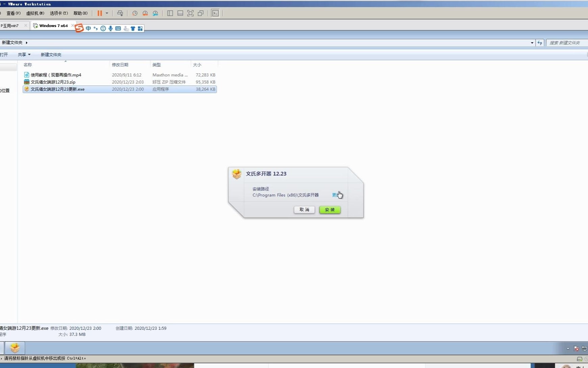Open the 虚拟机(M) menu

(35, 13)
